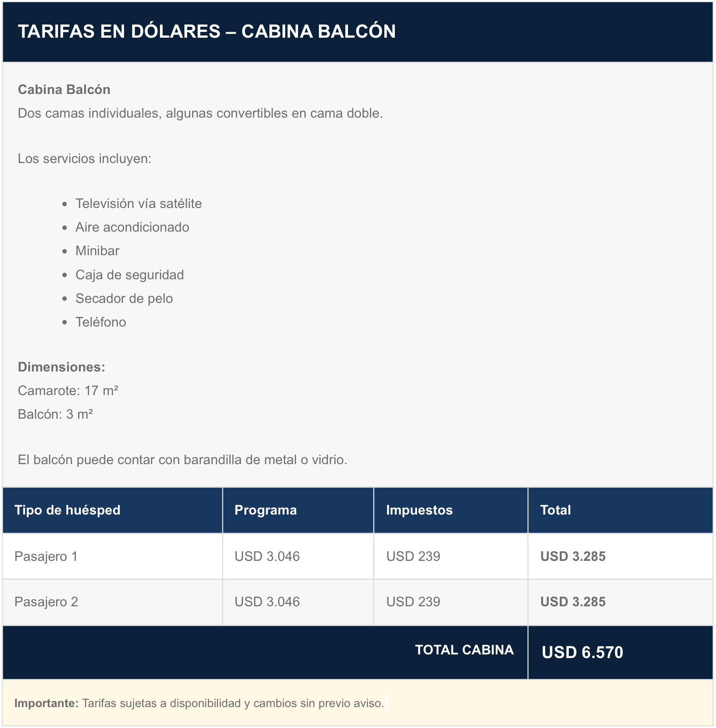Click the Teléfono list item
The height and width of the screenshot is (728, 716).
pyautogui.click(x=101, y=322)
